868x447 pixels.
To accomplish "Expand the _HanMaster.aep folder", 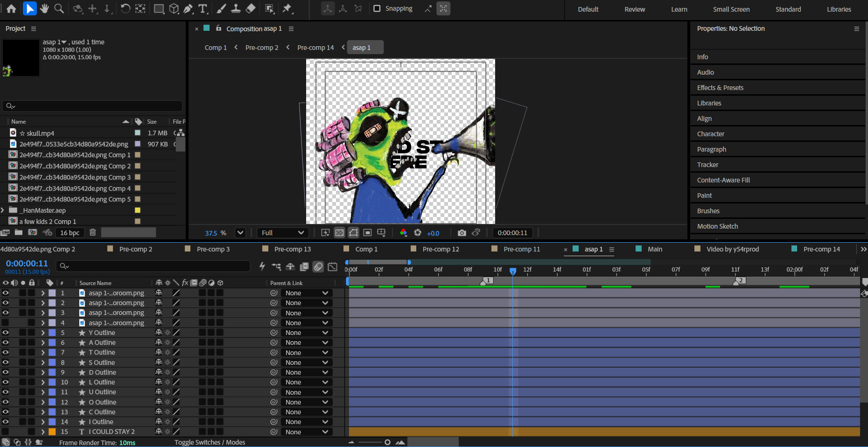I will click(3, 210).
